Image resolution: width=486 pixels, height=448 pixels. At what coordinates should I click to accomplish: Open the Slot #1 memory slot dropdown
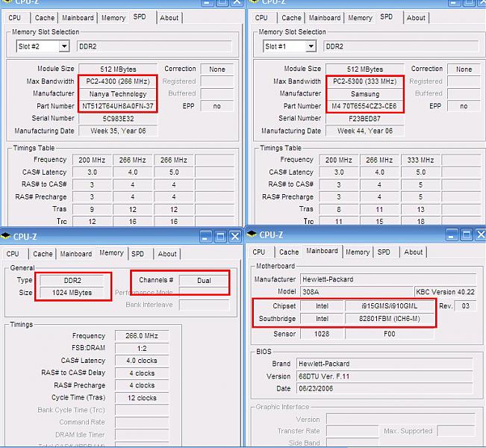pos(311,46)
